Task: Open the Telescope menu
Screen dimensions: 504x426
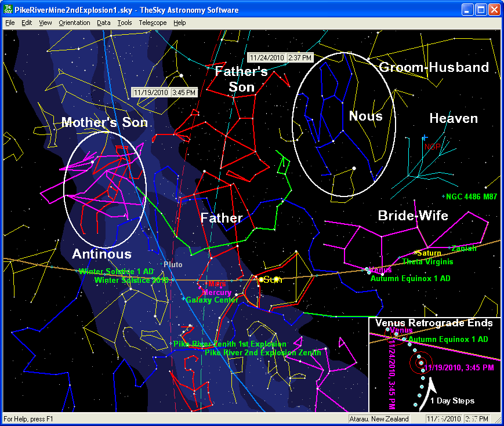Action: click(x=153, y=23)
